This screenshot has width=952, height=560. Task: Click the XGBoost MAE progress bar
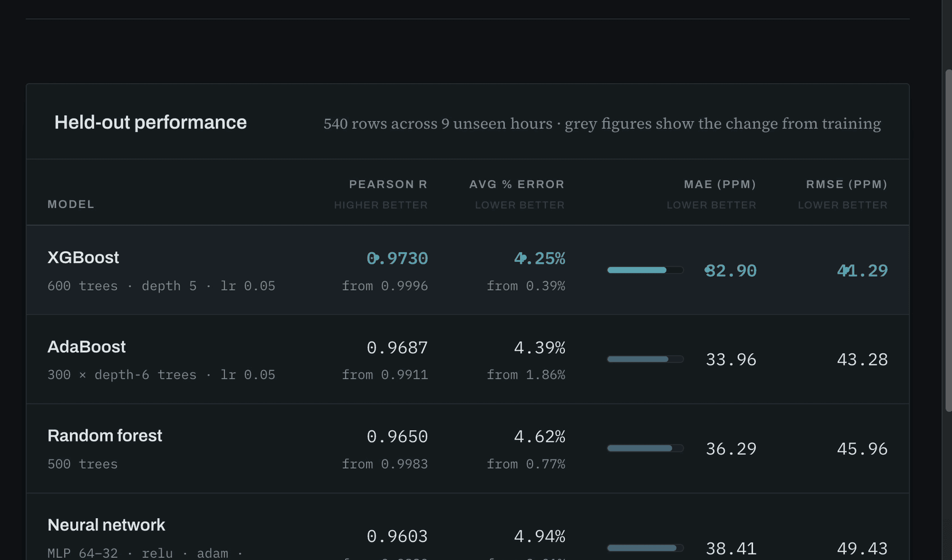(x=645, y=270)
